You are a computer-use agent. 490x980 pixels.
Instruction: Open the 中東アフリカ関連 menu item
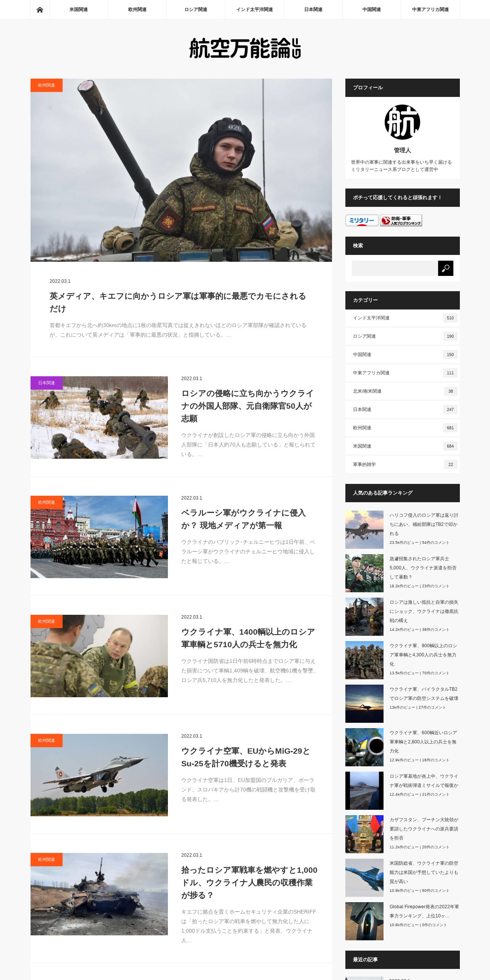click(430, 10)
